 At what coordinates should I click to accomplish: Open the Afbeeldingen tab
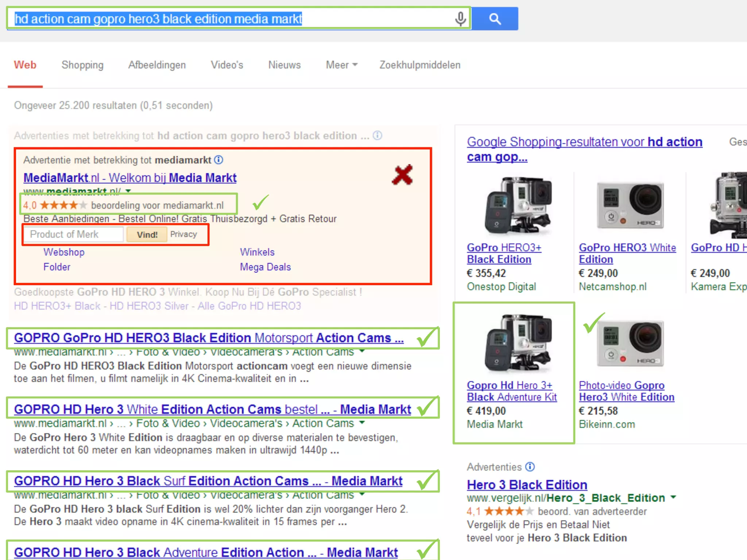[157, 65]
